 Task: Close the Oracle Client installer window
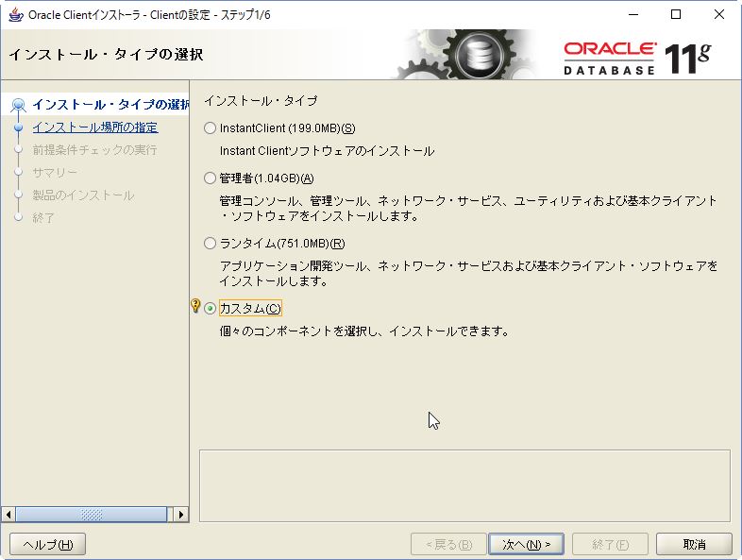pyautogui.click(x=718, y=15)
